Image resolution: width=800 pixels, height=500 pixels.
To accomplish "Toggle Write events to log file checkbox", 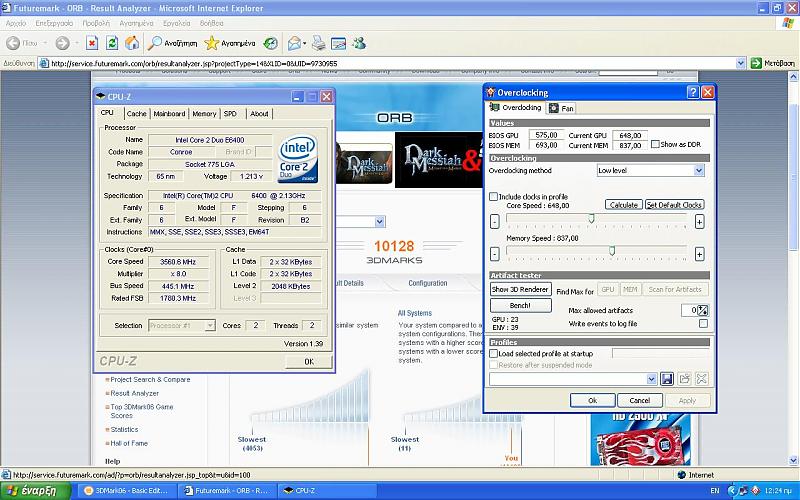I will [703, 323].
